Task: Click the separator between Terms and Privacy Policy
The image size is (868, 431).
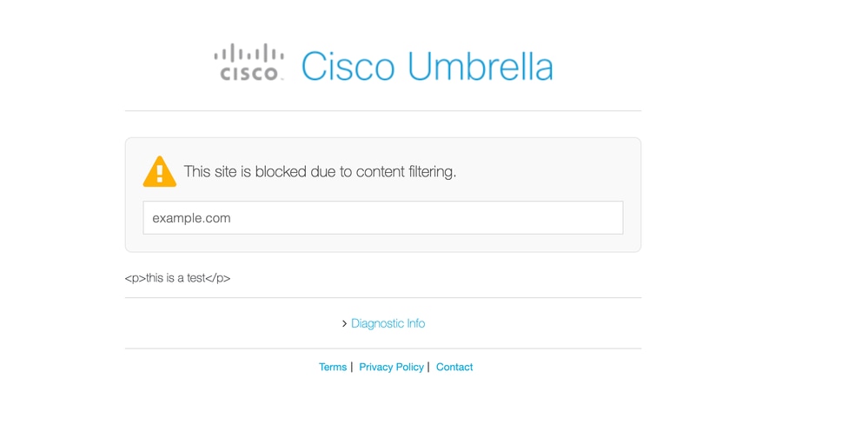Action: pos(352,367)
